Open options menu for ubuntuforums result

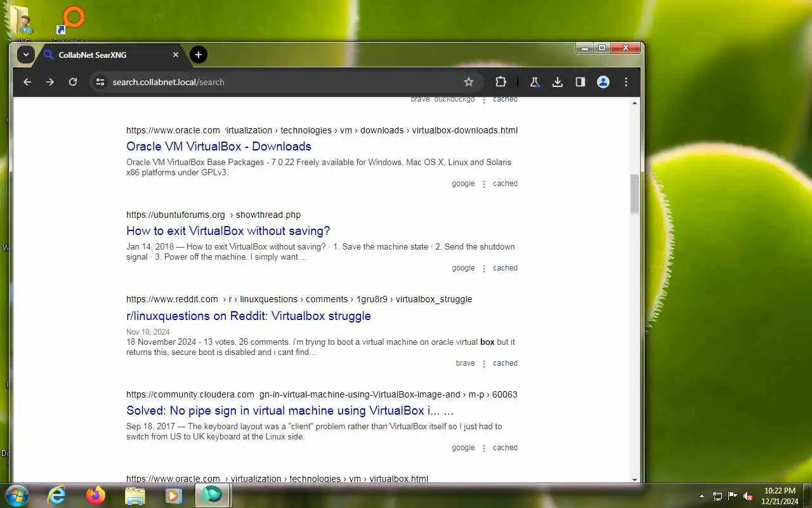click(x=484, y=269)
